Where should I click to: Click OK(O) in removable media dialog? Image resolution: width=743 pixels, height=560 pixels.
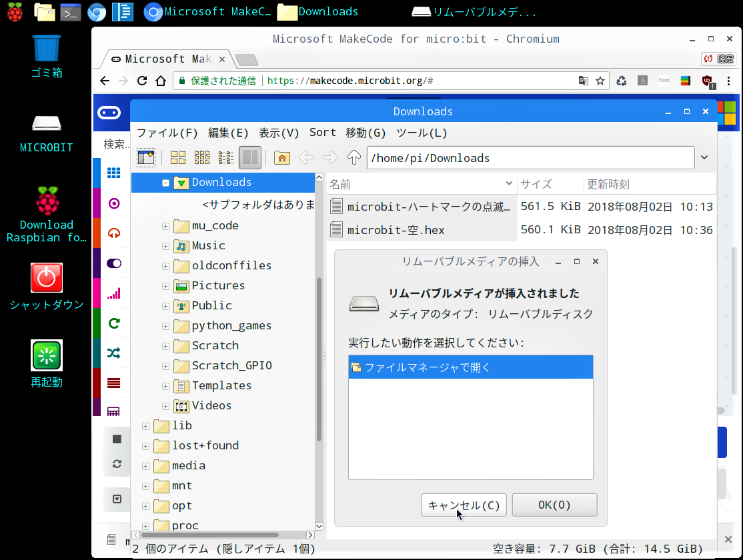[554, 505]
